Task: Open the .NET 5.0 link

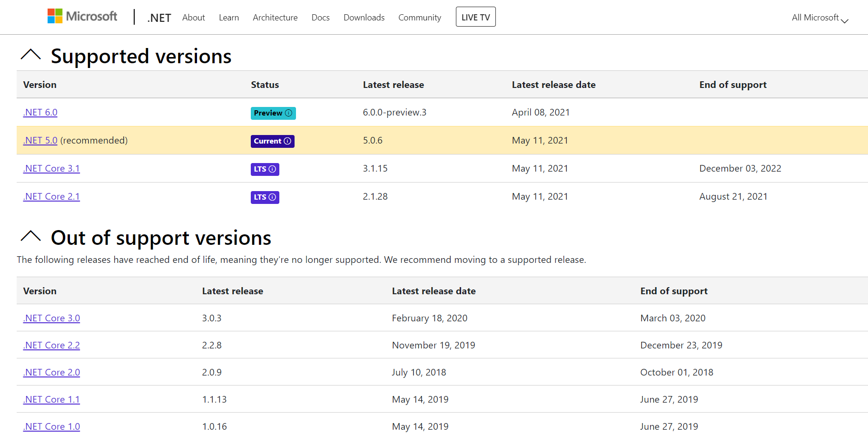Action: [40, 141]
